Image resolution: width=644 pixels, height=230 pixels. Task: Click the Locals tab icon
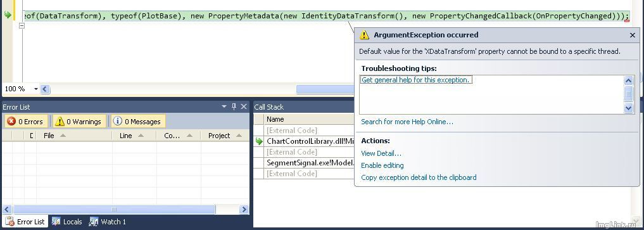[x=56, y=222]
